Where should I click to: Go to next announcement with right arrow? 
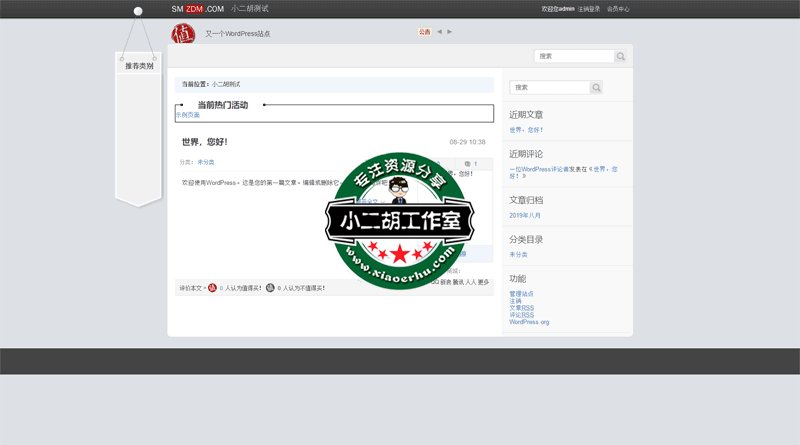(x=450, y=32)
